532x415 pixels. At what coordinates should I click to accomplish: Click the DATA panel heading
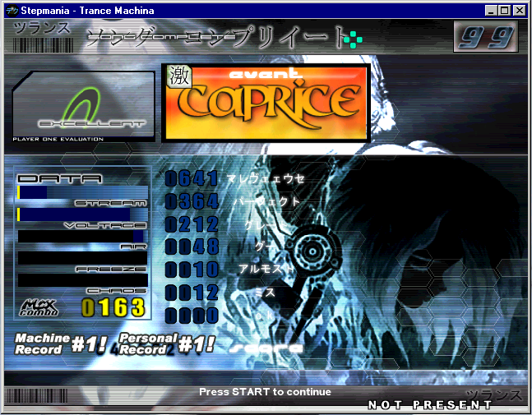click(59, 178)
